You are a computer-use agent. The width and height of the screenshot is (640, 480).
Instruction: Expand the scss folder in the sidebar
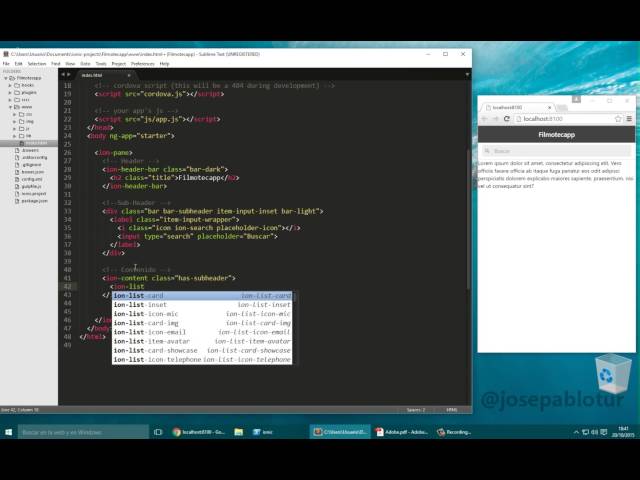click(x=10, y=100)
